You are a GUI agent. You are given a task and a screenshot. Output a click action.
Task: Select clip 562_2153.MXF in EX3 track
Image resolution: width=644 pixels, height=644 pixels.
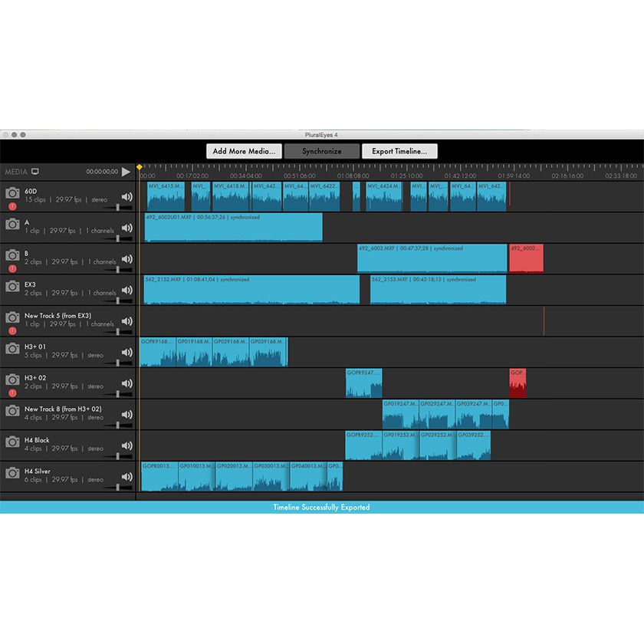click(x=439, y=290)
